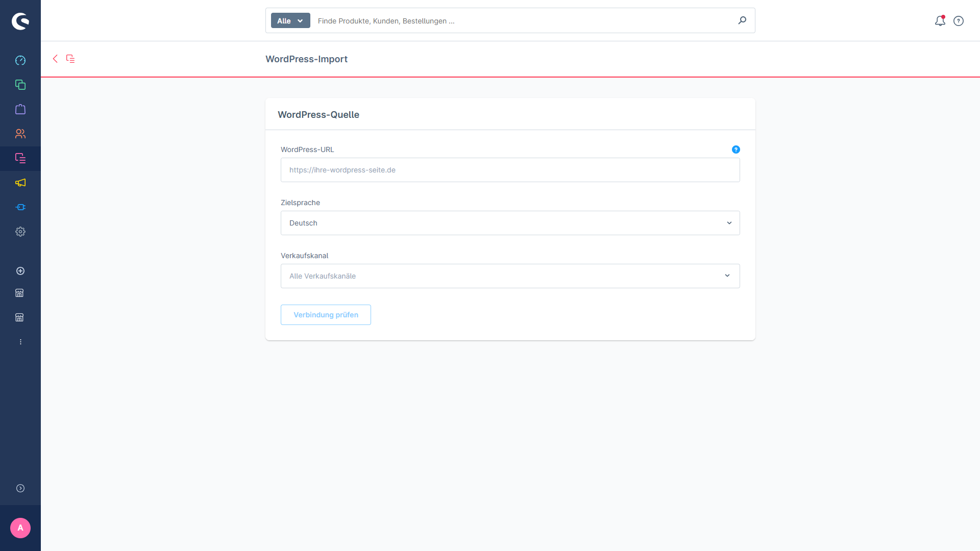Viewport: 980px width, 551px height.
Task: Click the Shopware logo in the sidebar
Action: click(20, 21)
